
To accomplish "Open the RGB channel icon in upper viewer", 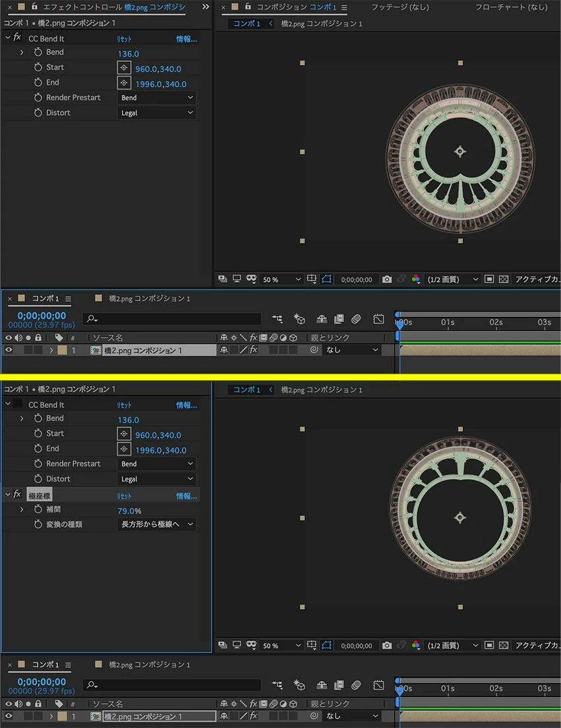I will coord(416,279).
